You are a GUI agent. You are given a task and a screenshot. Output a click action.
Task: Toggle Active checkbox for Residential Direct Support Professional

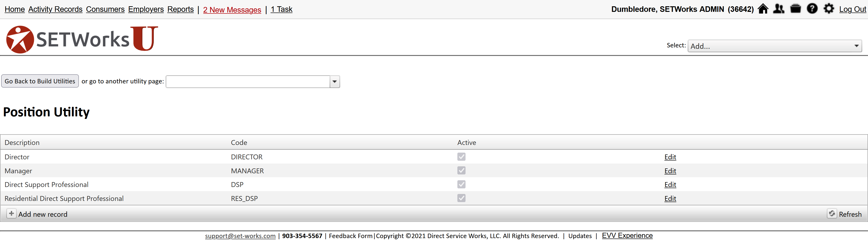pyautogui.click(x=461, y=198)
